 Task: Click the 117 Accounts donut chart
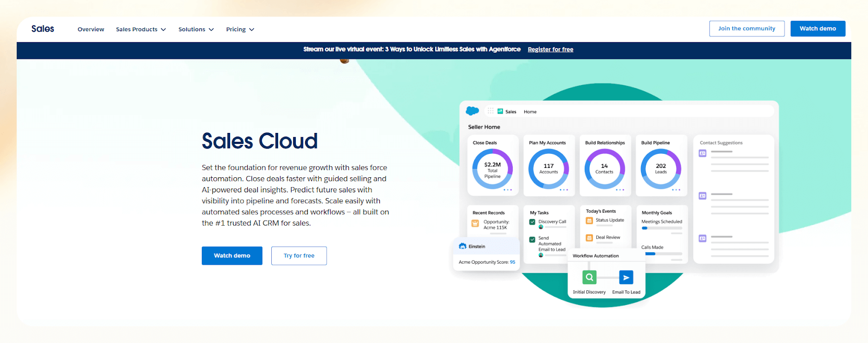point(549,169)
